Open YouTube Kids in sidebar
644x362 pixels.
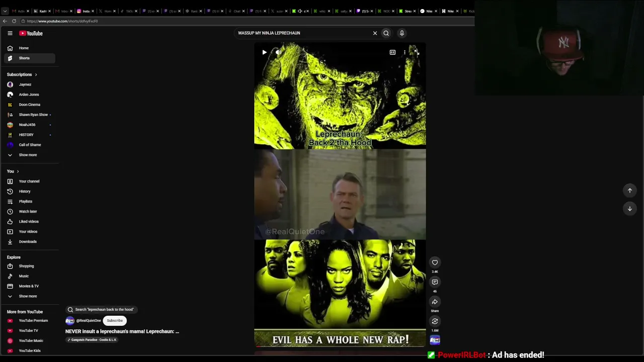click(x=30, y=351)
